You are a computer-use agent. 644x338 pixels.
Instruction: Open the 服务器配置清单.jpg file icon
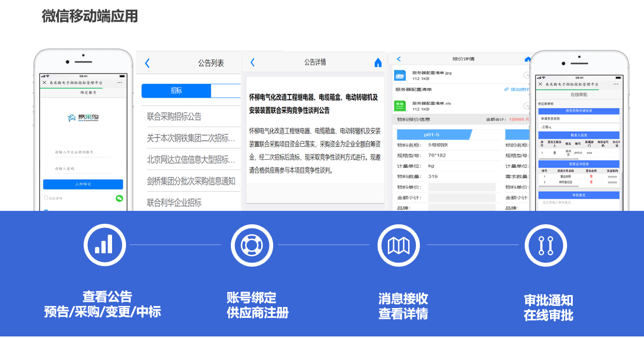click(x=400, y=75)
